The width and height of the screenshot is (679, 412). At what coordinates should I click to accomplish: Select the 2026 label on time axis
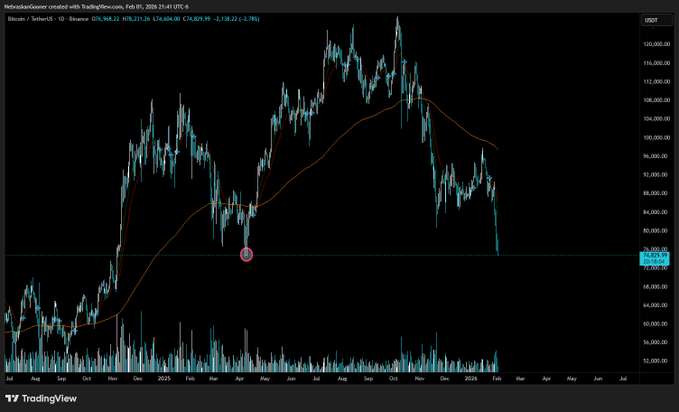tap(471, 378)
